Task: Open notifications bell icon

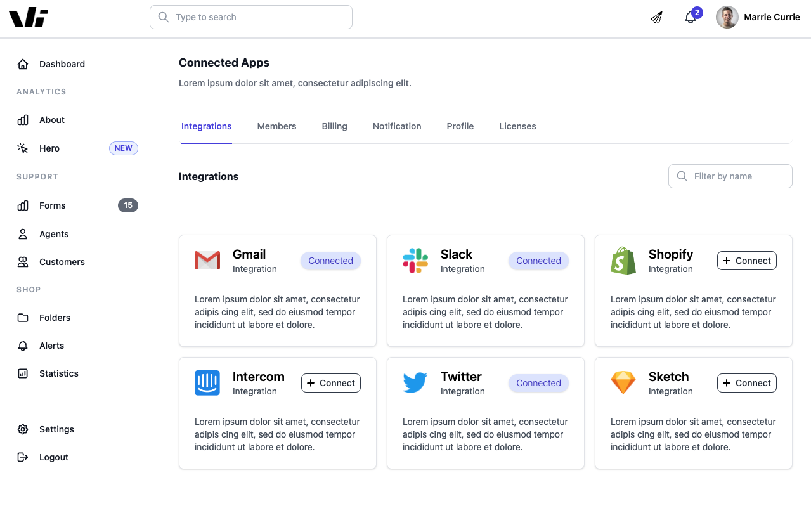Action: 691,18
